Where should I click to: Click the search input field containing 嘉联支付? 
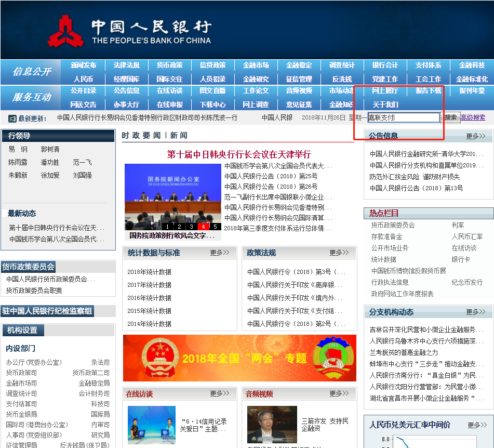coord(403,117)
